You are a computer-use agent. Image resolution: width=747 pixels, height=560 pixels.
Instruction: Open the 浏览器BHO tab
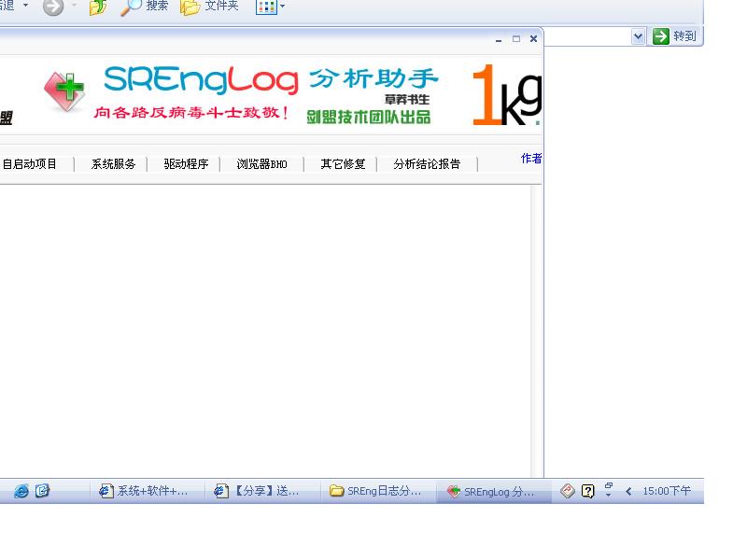pos(261,164)
